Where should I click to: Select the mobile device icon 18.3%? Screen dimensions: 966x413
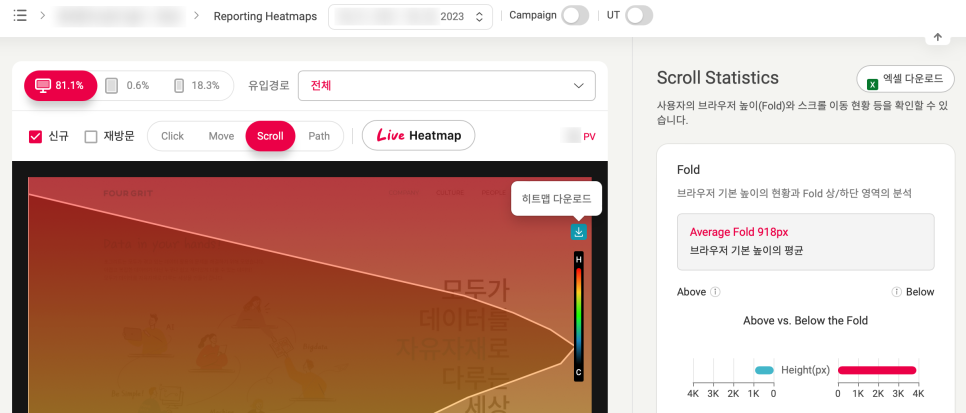(x=196, y=86)
